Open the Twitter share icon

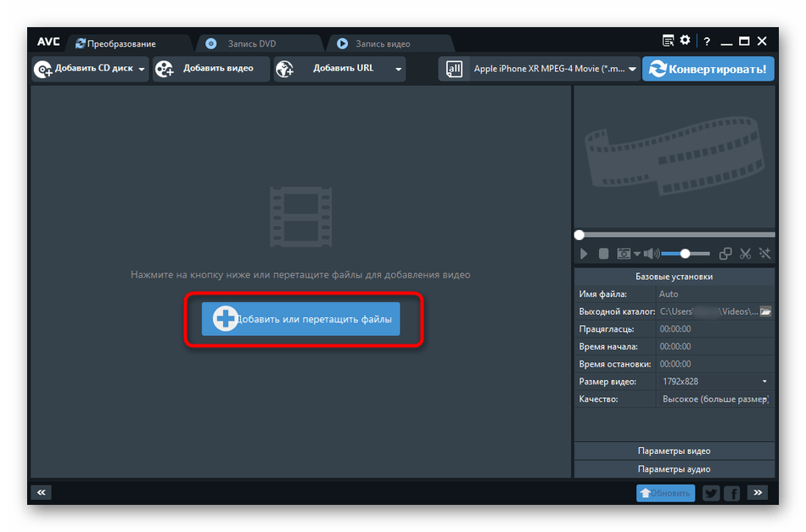[711, 494]
